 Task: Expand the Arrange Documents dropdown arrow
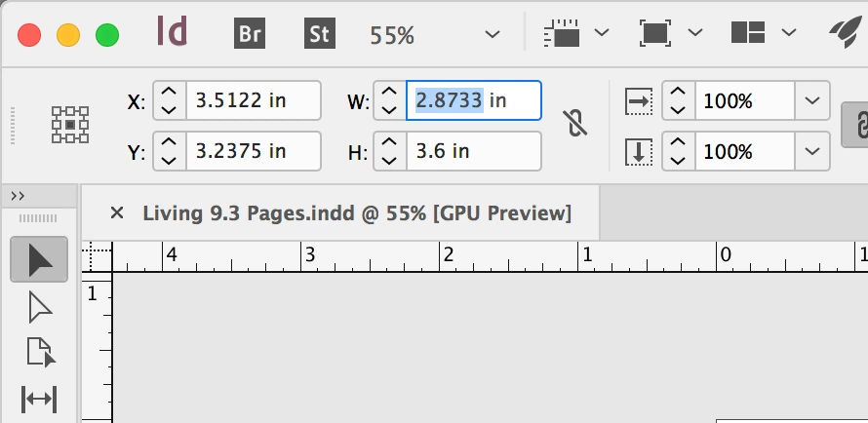789,32
